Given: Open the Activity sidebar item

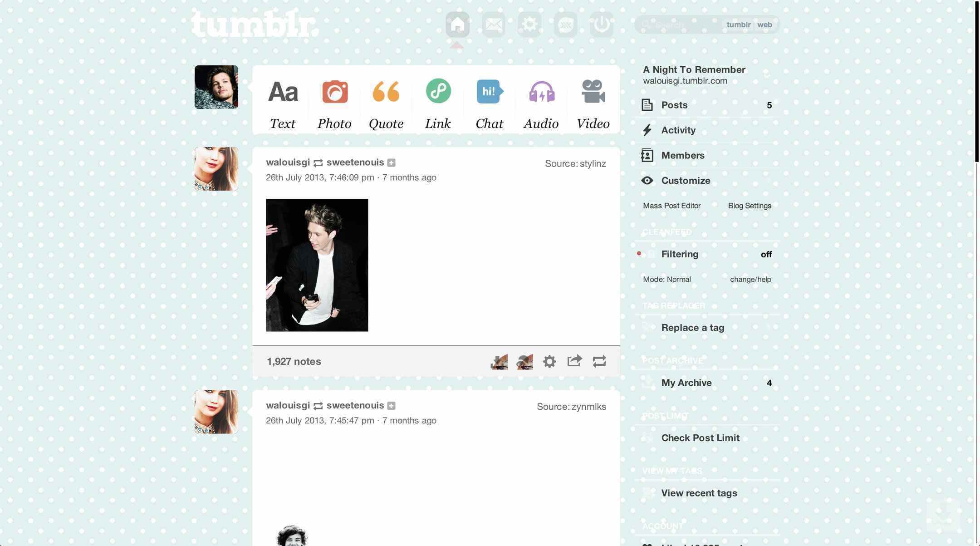Looking at the screenshot, I should 706,130.
